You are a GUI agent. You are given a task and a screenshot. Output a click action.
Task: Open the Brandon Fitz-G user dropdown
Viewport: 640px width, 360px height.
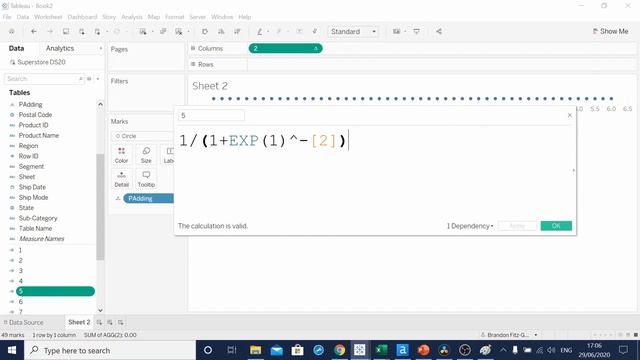pos(509,335)
